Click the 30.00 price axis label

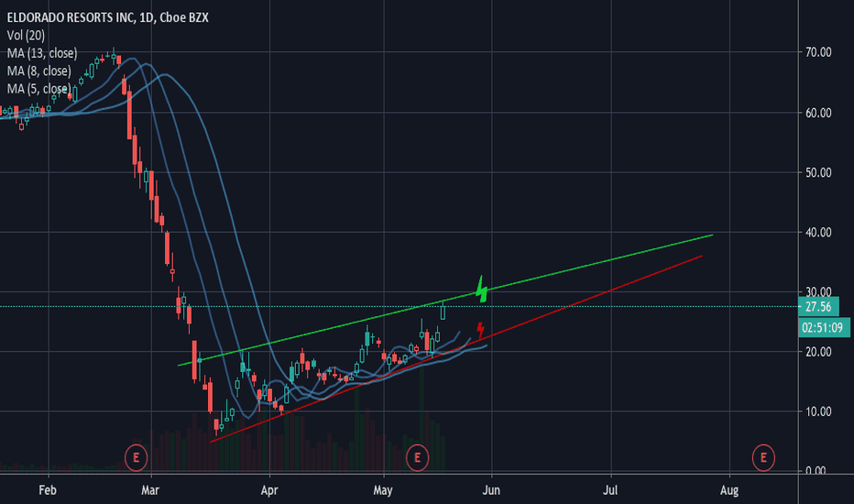[x=818, y=291]
